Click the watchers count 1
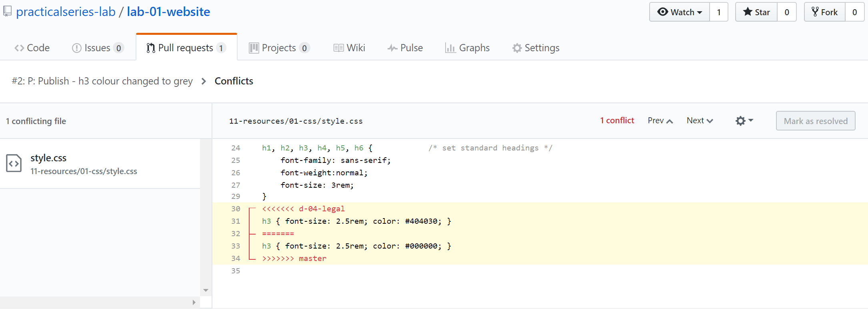This screenshot has width=868, height=309. click(x=719, y=12)
